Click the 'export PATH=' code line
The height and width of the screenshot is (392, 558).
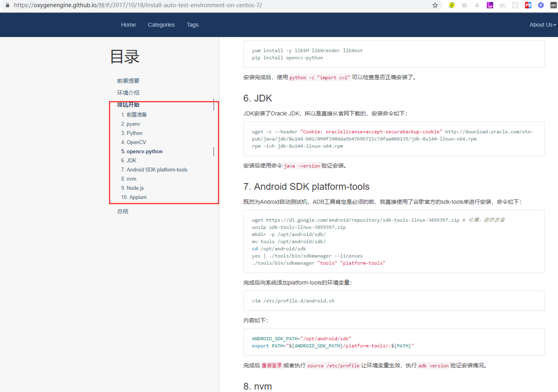333,346
